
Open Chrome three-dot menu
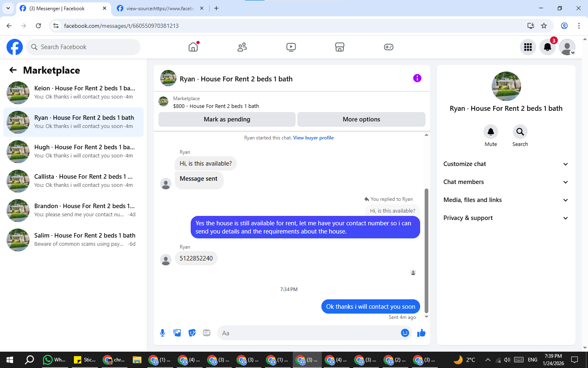point(579,26)
